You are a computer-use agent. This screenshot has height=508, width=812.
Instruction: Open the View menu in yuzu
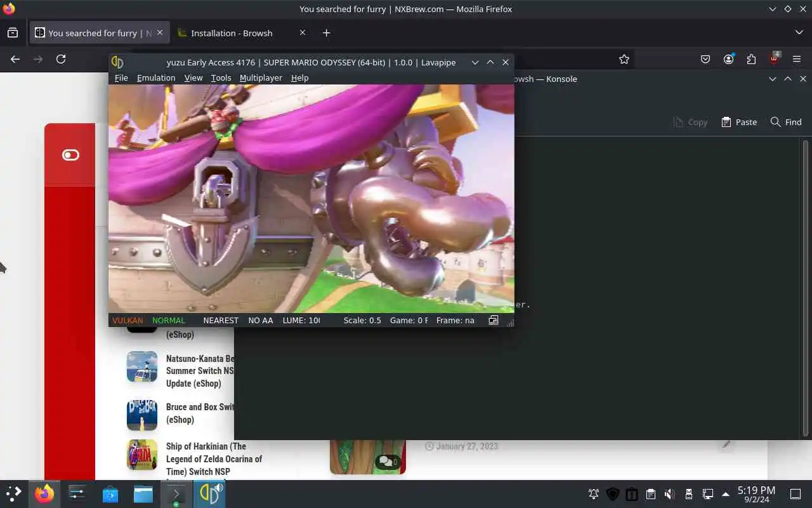(x=193, y=77)
